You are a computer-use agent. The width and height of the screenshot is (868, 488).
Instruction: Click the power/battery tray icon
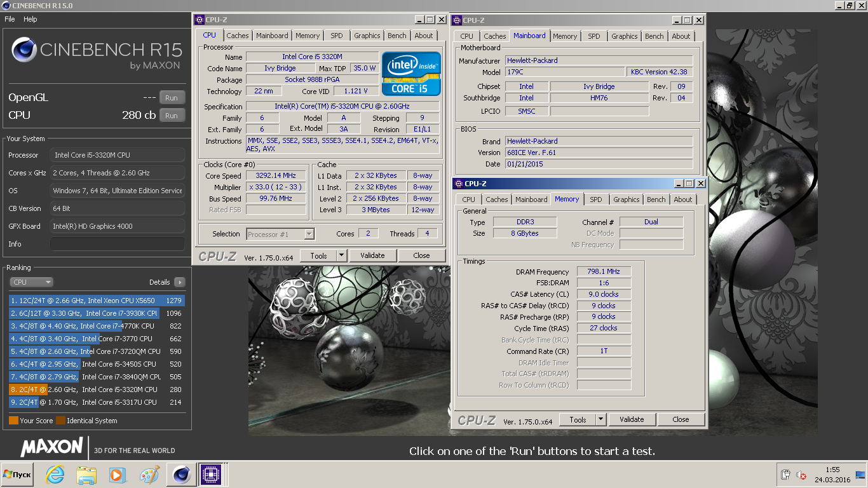click(785, 475)
